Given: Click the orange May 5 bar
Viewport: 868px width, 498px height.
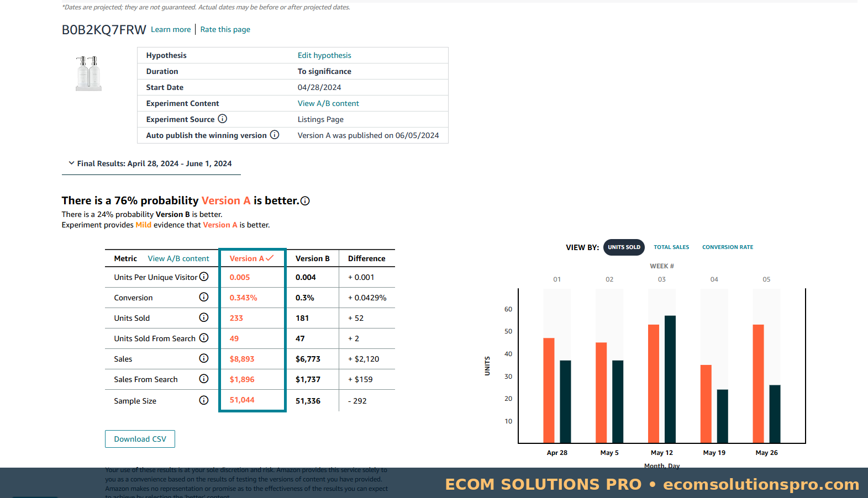Looking at the screenshot, I should point(601,393).
